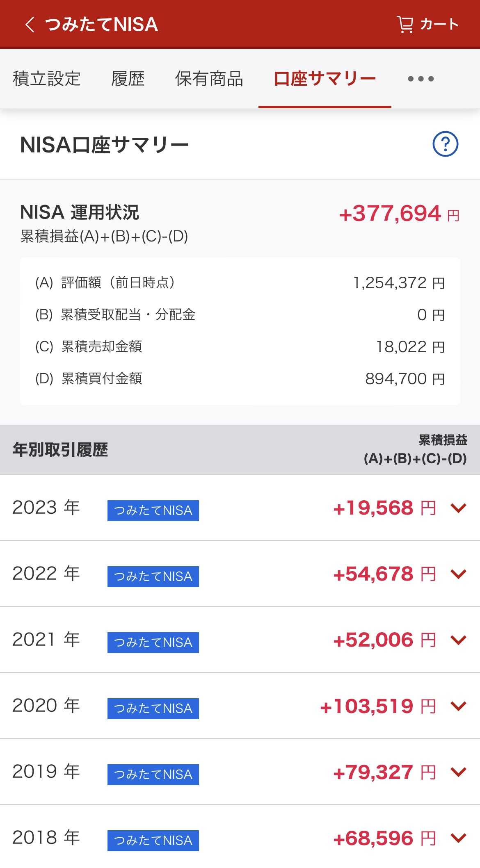Expand the 2021 年 row chevron
Image resolution: width=480 pixels, height=868 pixels.
point(458,640)
